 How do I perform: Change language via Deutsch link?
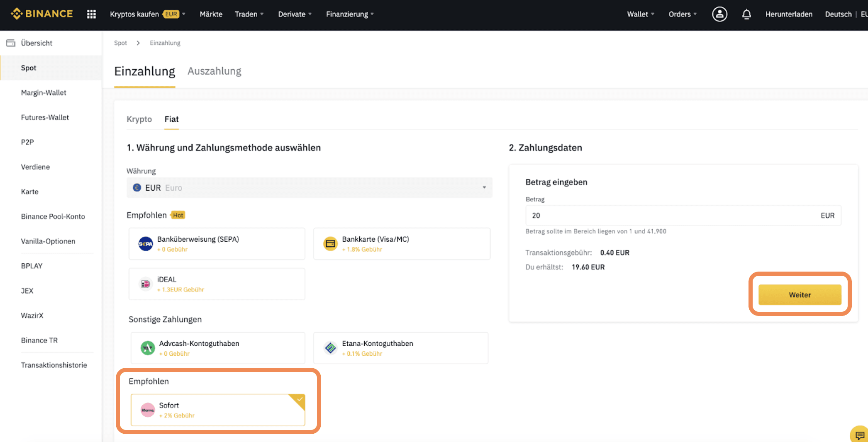pos(838,14)
